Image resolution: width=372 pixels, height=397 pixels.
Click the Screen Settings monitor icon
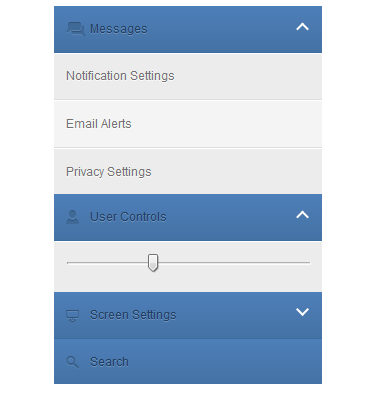pyautogui.click(x=73, y=315)
